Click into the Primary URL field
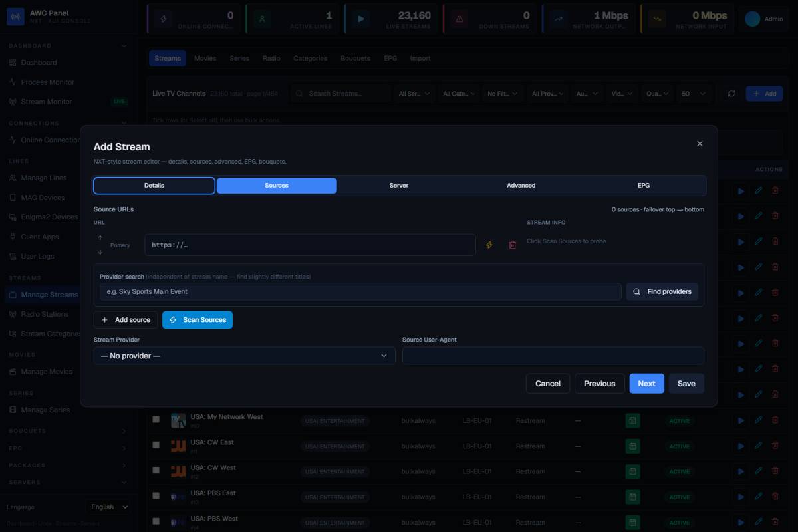Viewport: 798px width, 532px height. click(310, 245)
